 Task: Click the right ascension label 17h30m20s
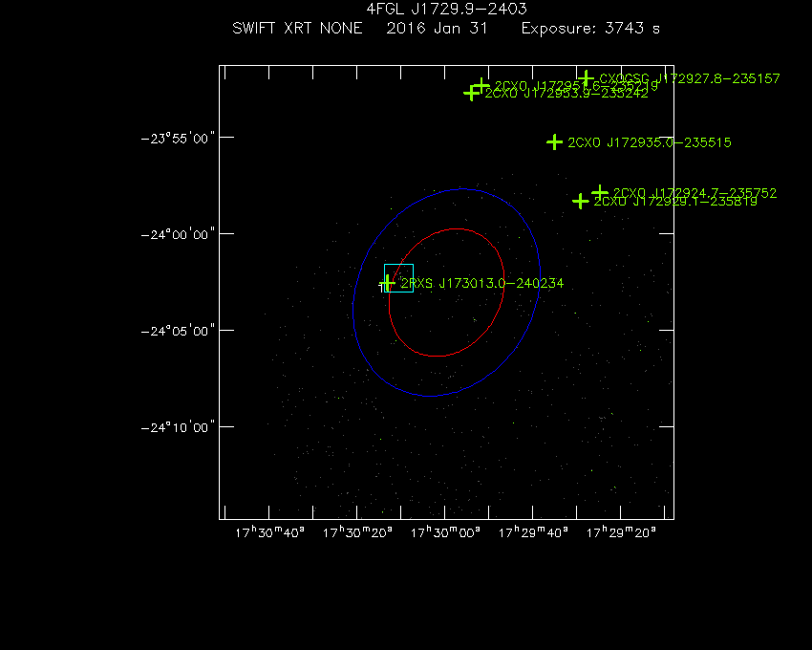pyautogui.click(x=357, y=532)
